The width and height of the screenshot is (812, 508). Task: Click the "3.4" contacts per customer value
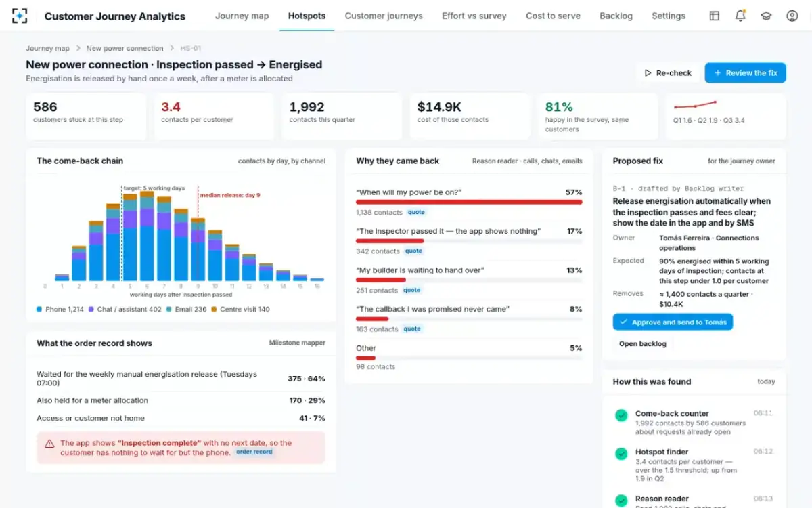(171, 107)
